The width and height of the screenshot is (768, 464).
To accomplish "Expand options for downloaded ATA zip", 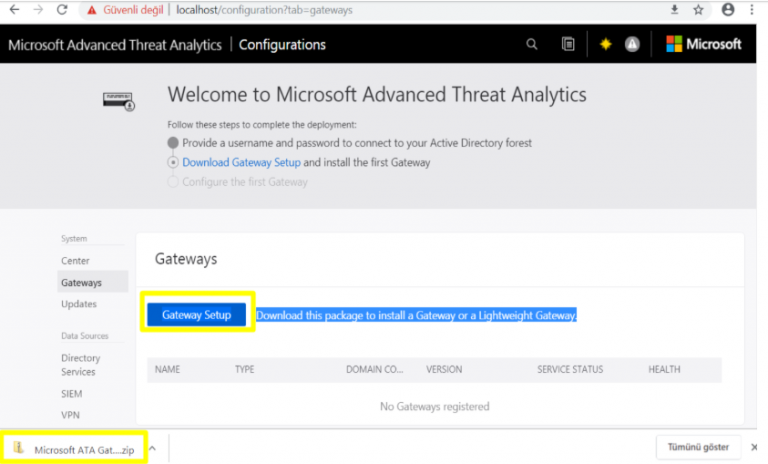I will tap(153, 448).
